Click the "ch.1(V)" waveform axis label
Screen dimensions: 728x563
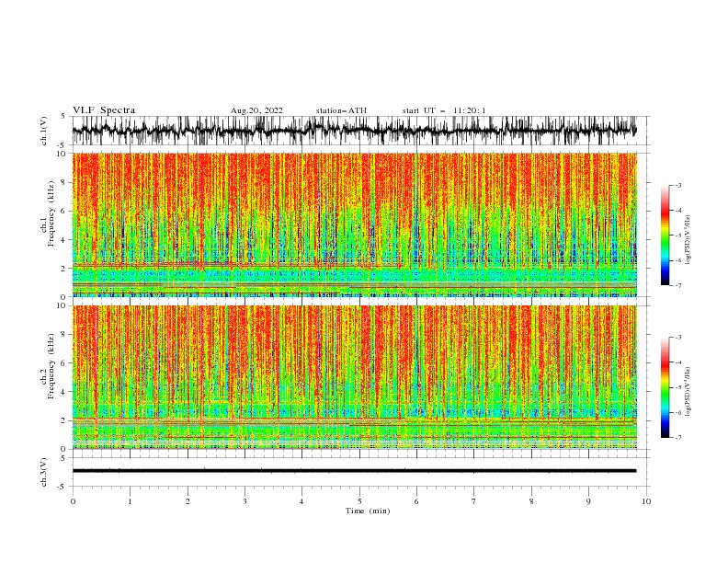click(x=44, y=131)
